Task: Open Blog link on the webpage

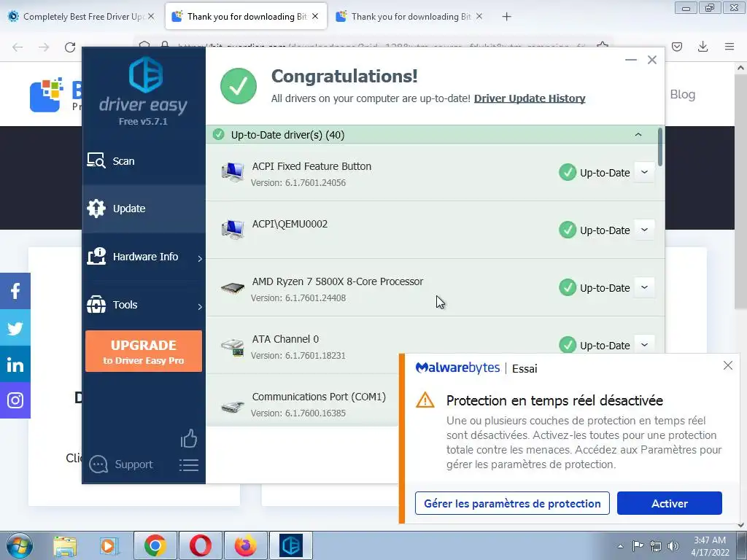Action: click(x=682, y=94)
